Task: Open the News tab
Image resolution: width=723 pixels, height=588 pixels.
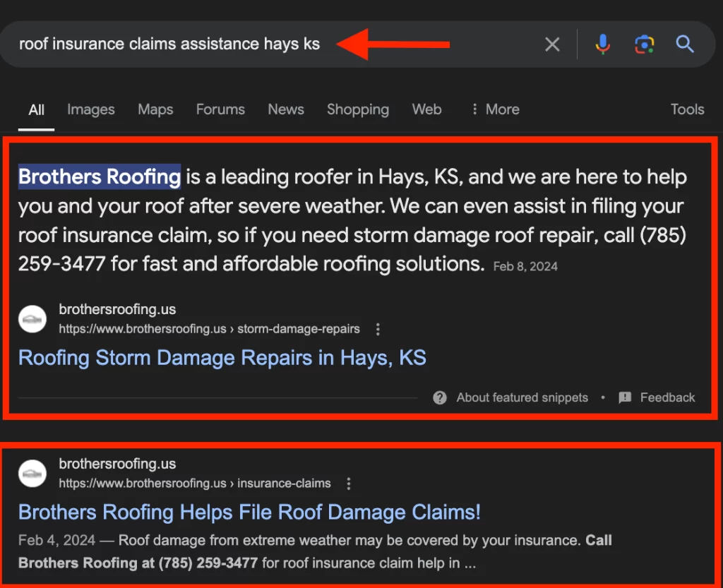Action: tap(286, 109)
